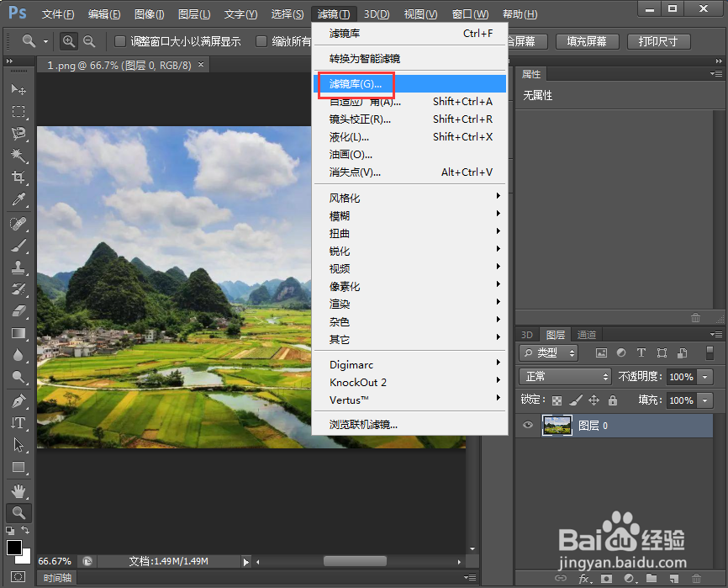Expand the 扭曲 submenu

coord(410,233)
